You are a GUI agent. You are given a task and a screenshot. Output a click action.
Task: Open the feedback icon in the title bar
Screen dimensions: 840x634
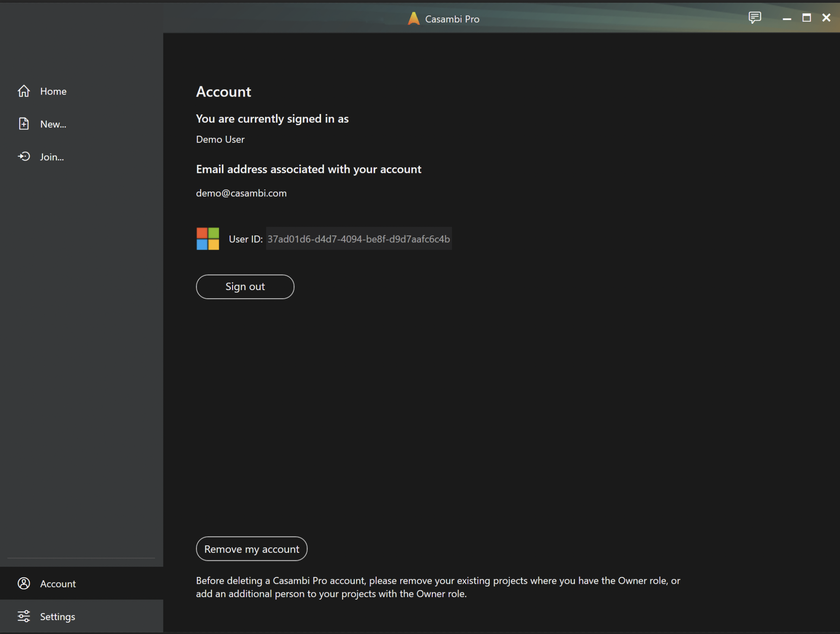755,18
